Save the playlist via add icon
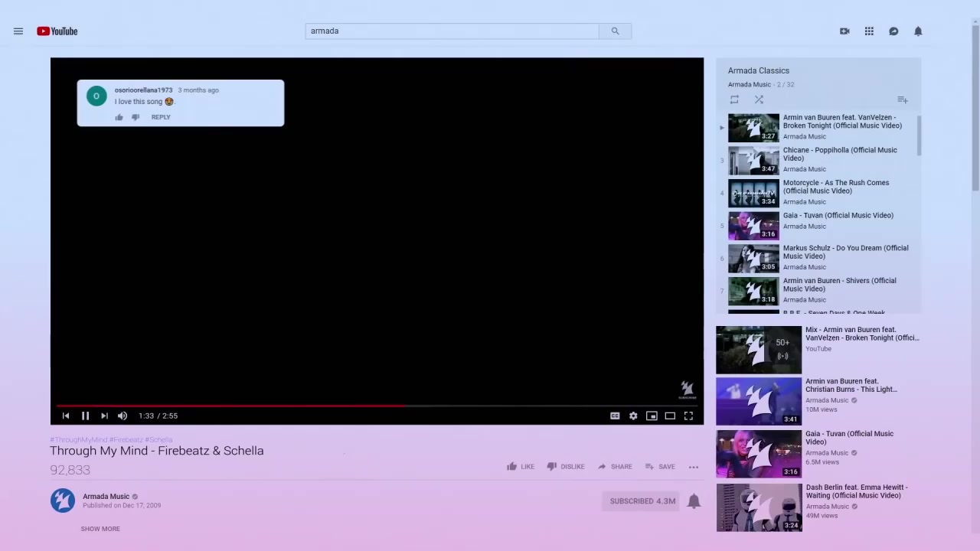Screen dimensions: 980x551 coord(903,99)
